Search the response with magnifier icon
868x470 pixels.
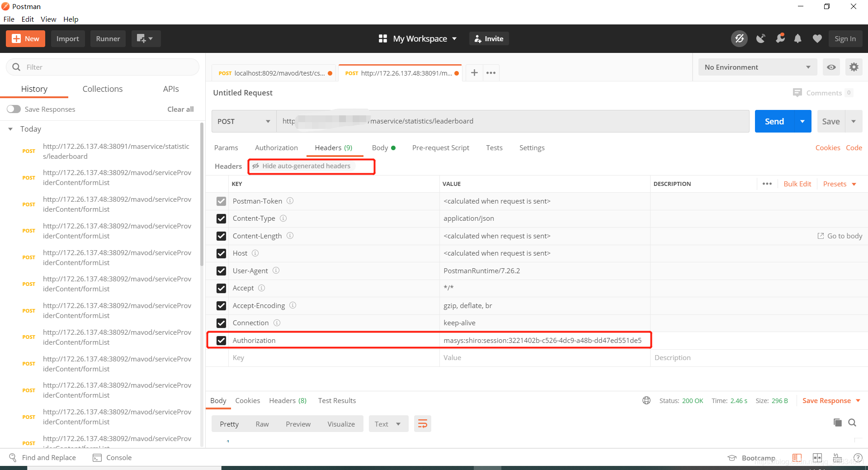pos(852,423)
